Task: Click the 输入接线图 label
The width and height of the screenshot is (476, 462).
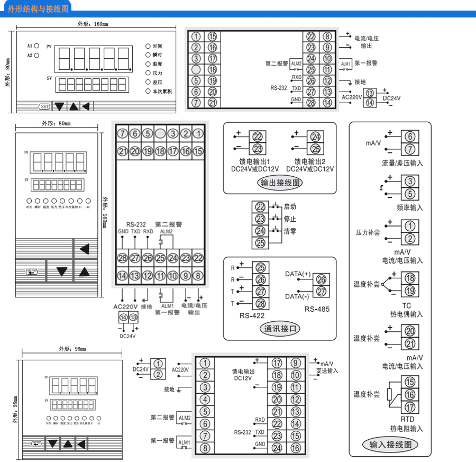Action: (x=390, y=445)
